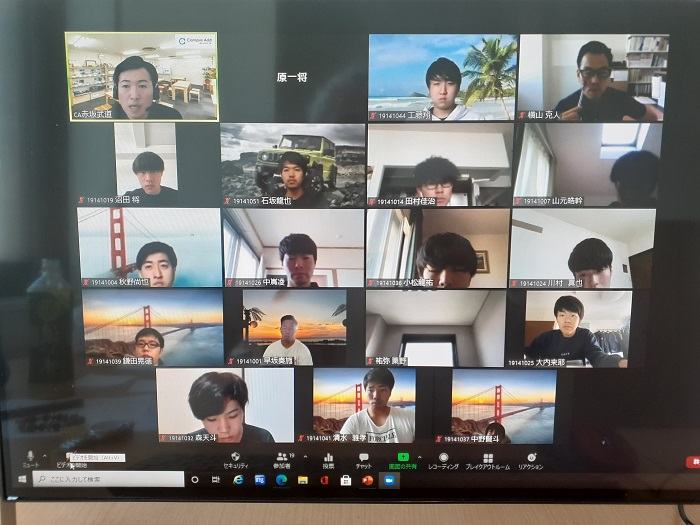Click the taskbar search box ここに入力して検索
700x525 pixels.
click(x=108, y=479)
